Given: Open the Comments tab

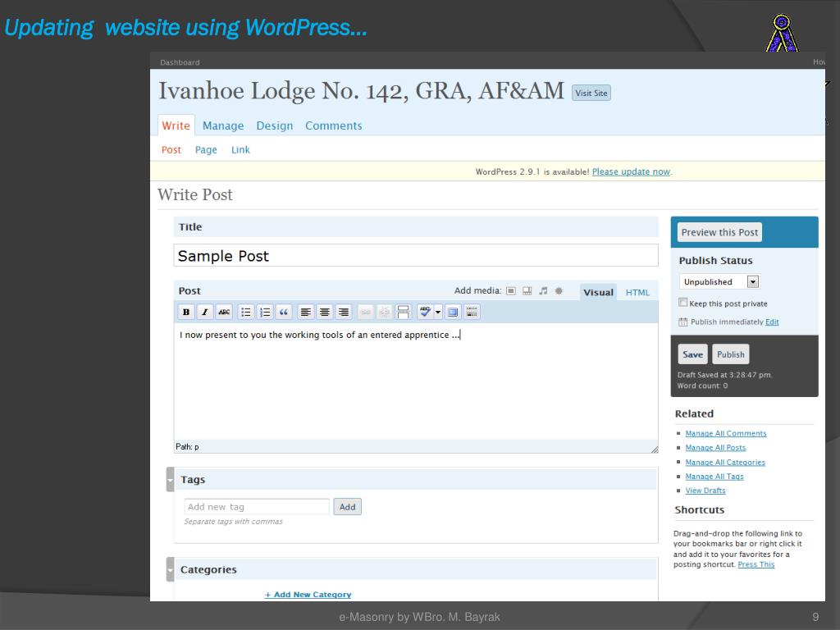Looking at the screenshot, I should coord(334,126).
